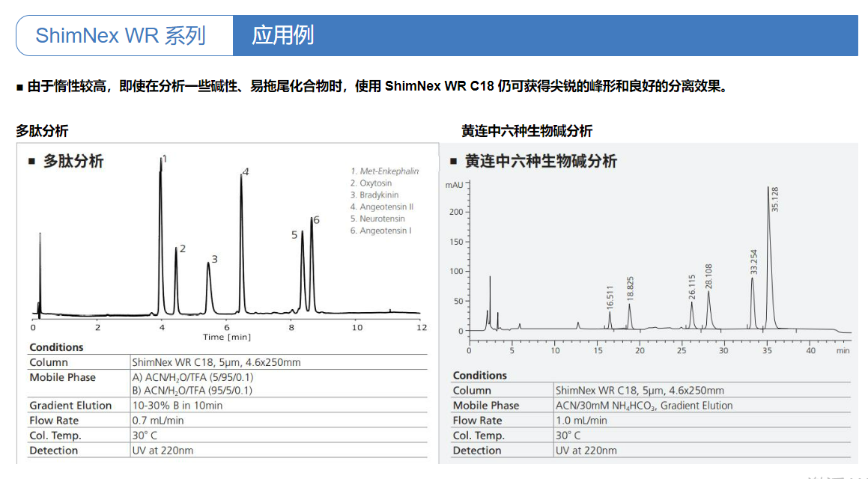Click peak label 6 near Angeotensin I peak

coord(317,220)
